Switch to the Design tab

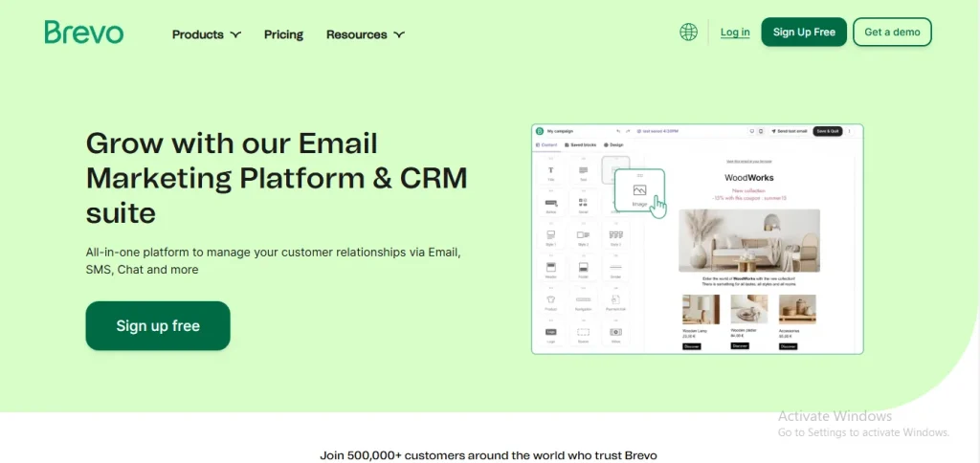[613, 144]
